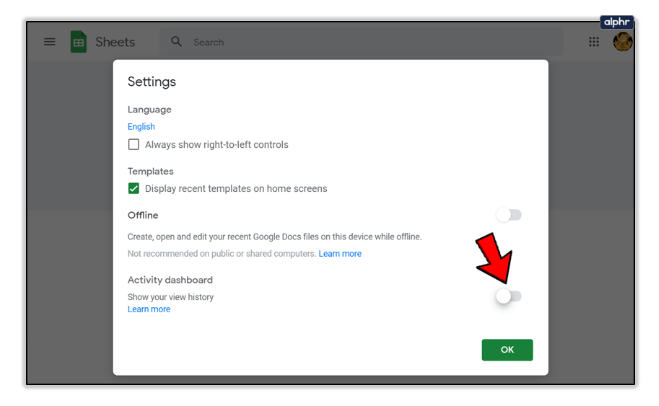
Task: Click the Create, open and edit description text
Action: pyautogui.click(x=274, y=237)
